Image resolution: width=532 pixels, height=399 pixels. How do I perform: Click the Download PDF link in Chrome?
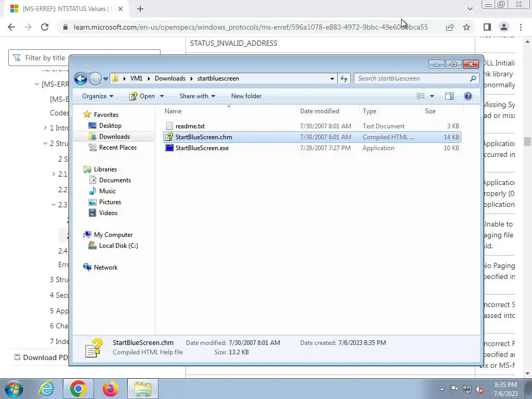(x=42, y=357)
